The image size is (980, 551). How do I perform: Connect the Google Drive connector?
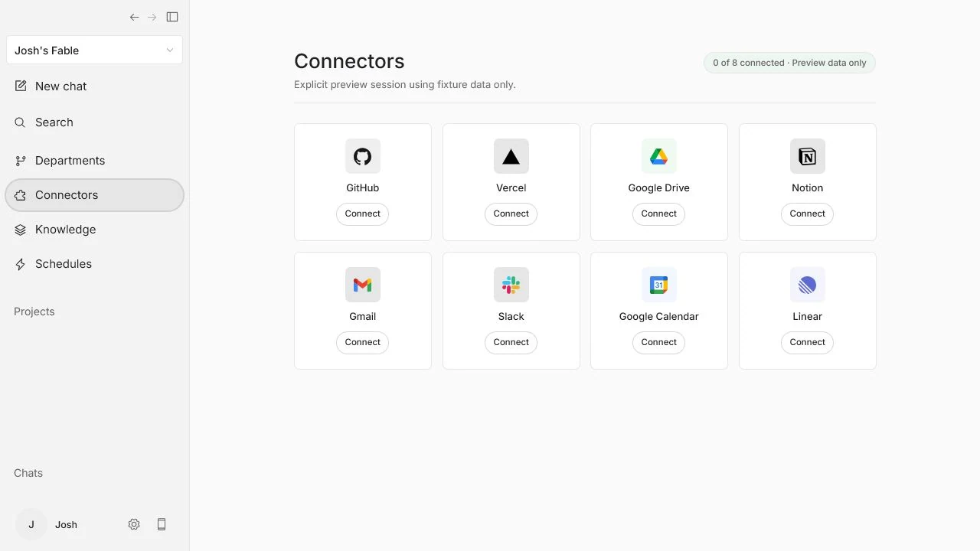659,214
